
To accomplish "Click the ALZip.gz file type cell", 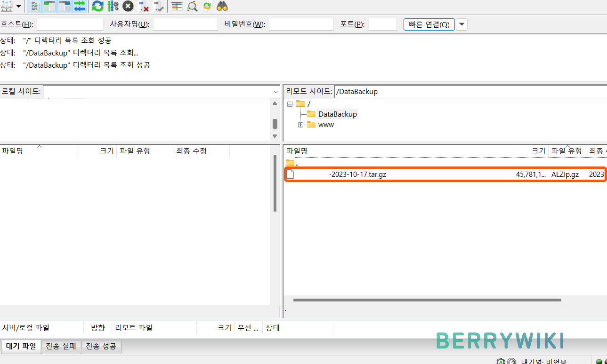I will pos(565,174).
